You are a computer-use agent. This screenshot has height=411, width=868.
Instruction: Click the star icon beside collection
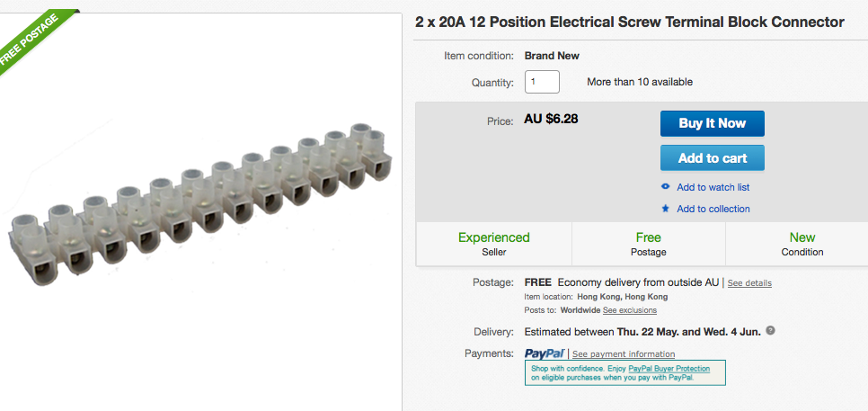click(x=665, y=209)
